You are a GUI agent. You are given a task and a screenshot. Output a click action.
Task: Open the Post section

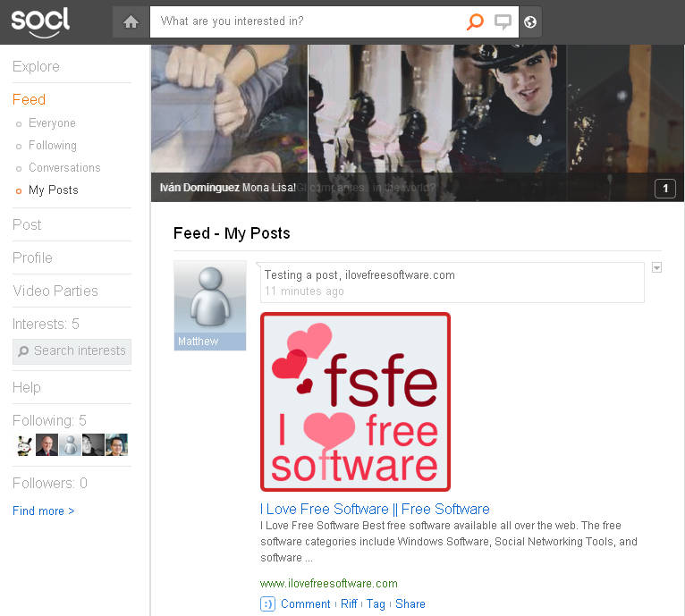27,224
